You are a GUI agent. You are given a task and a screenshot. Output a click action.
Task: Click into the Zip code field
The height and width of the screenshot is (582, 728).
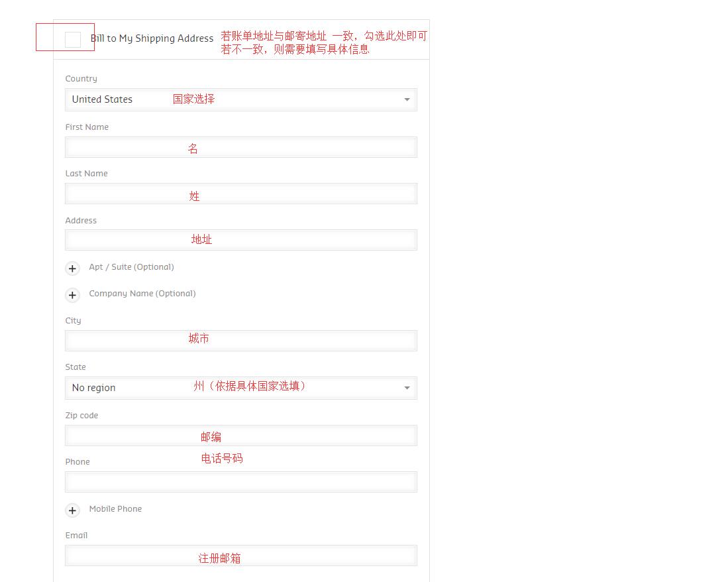(240, 436)
